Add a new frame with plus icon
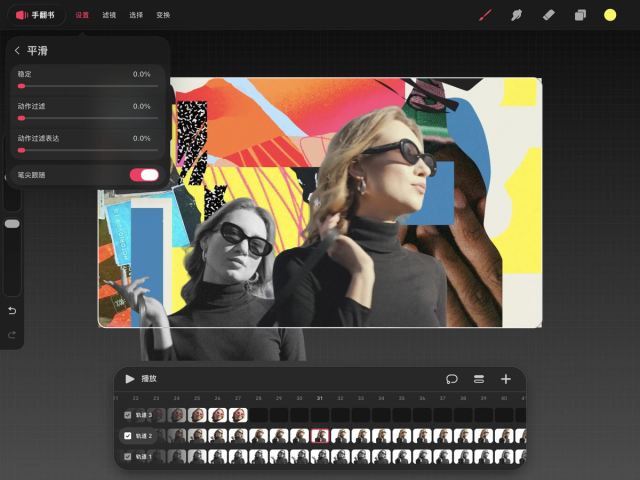The width and height of the screenshot is (640, 480). [506, 379]
